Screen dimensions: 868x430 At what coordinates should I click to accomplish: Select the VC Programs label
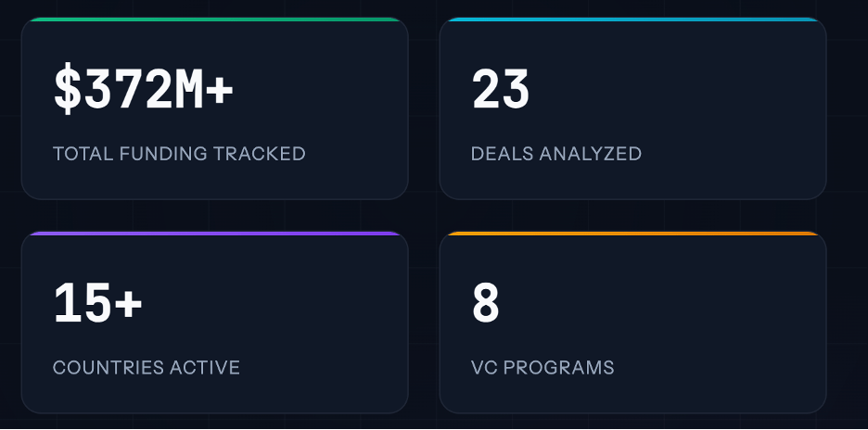tap(542, 368)
